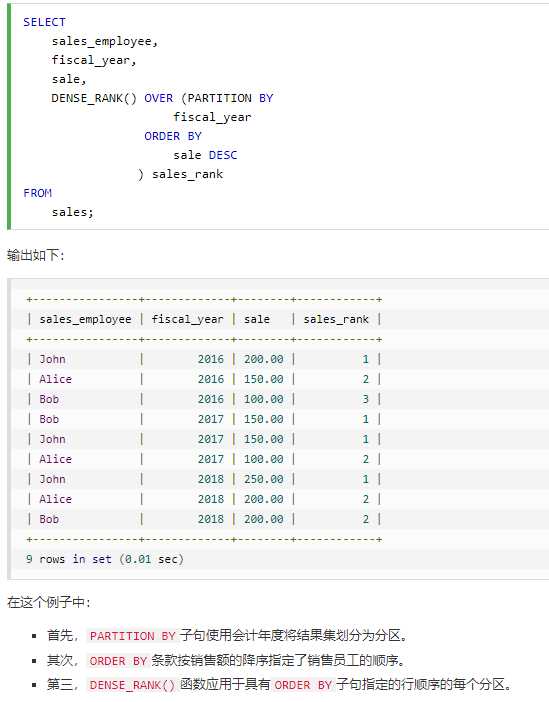Viewport: 549px width, 702px height.
Task: Click the sale column header in output
Action: coord(257,319)
